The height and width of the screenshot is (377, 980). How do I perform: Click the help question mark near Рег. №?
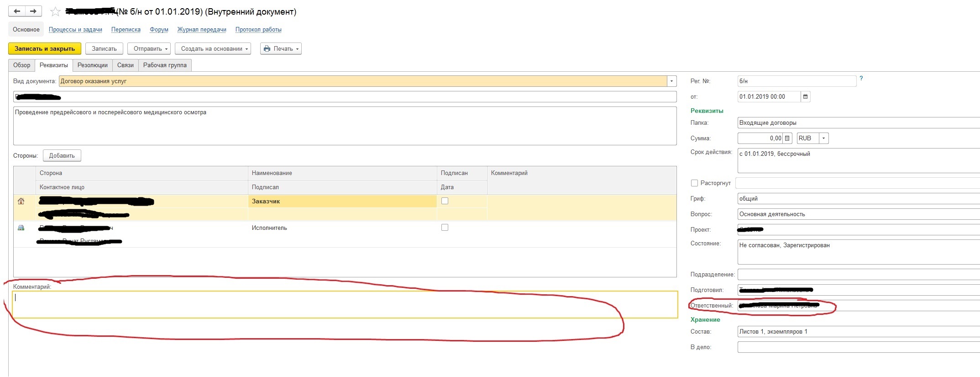861,79
